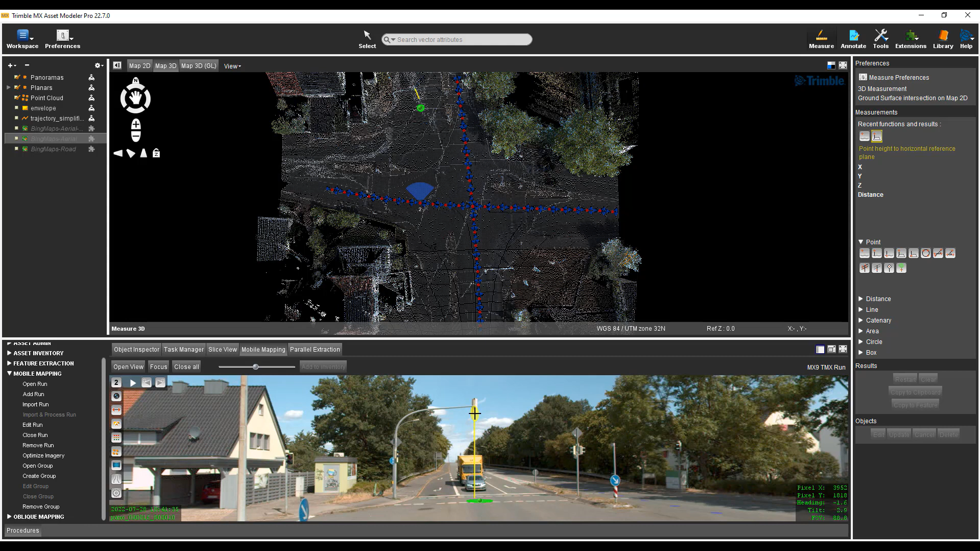The image size is (980, 551).
Task: Click the gear settings icon in panorama view
Action: (116, 493)
